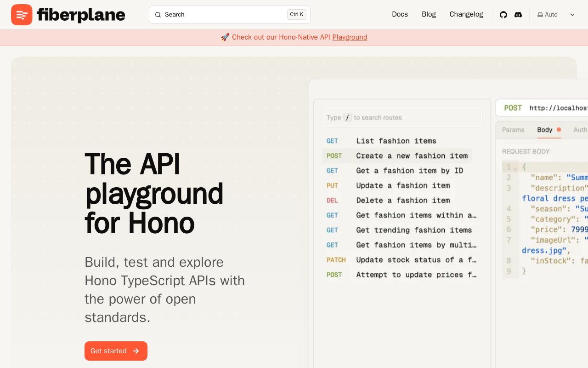The width and height of the screenshot is (588, 368).
Task: Click the 'Build, test and explore' paragraph
Action: pos(164,290)
